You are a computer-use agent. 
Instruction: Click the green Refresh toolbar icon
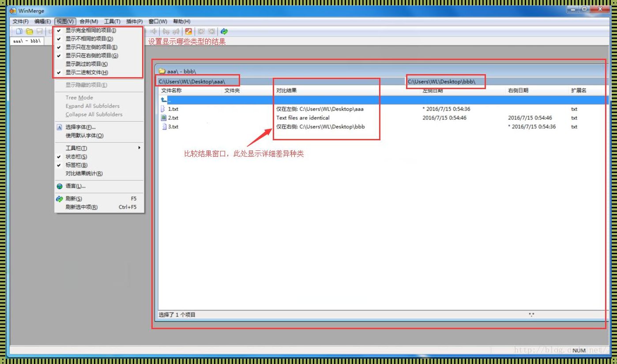pos(224,31)
